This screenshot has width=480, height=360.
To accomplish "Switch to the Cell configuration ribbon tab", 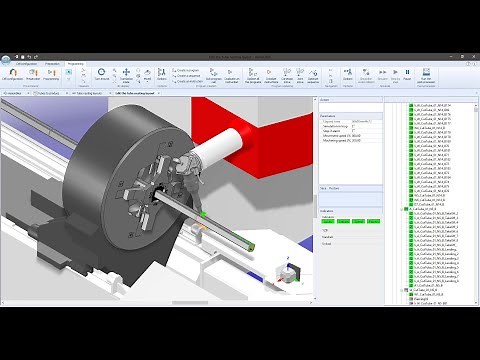I will pyautogui.click(x=26, y=64).
